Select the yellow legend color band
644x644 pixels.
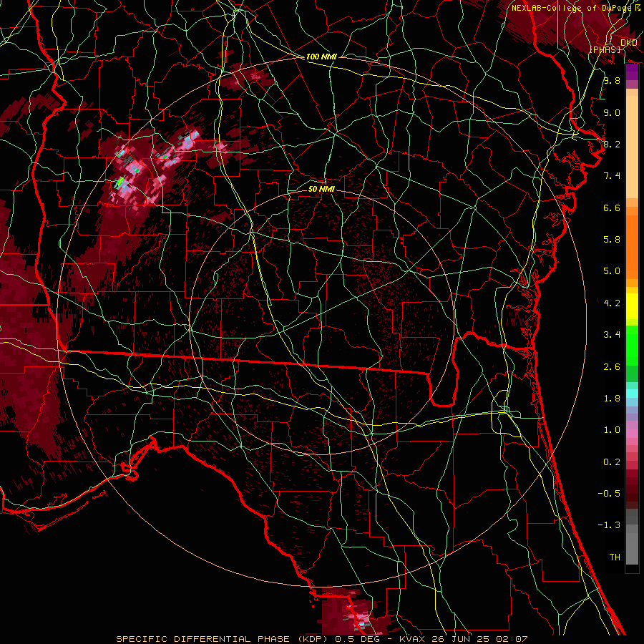(632, 306)
